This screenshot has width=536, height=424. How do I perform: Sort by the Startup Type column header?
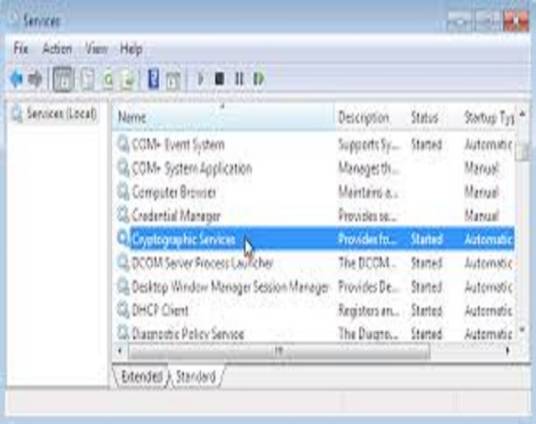[489, 117]
